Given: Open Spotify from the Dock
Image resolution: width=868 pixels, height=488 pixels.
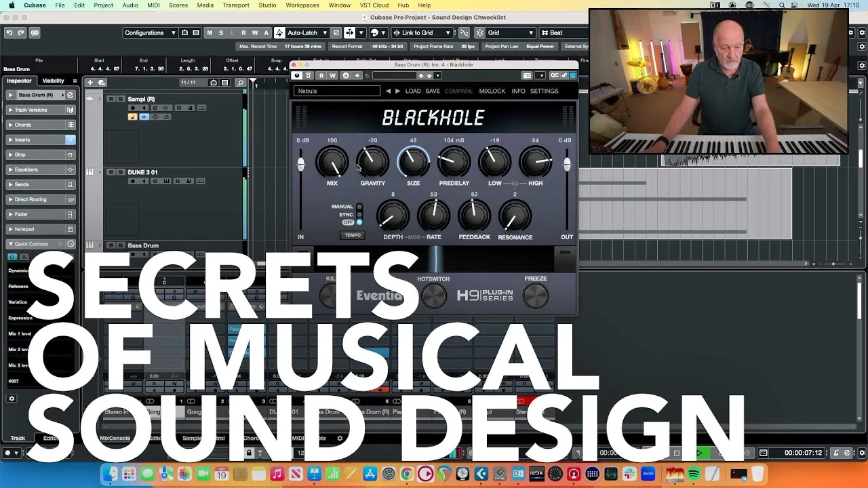Looking at the screenshot, I should pyautogui.click(x=694, y=474).
